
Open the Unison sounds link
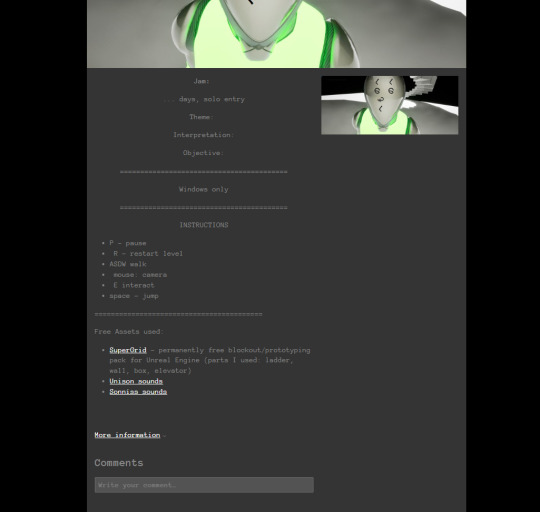coord(136,381)
